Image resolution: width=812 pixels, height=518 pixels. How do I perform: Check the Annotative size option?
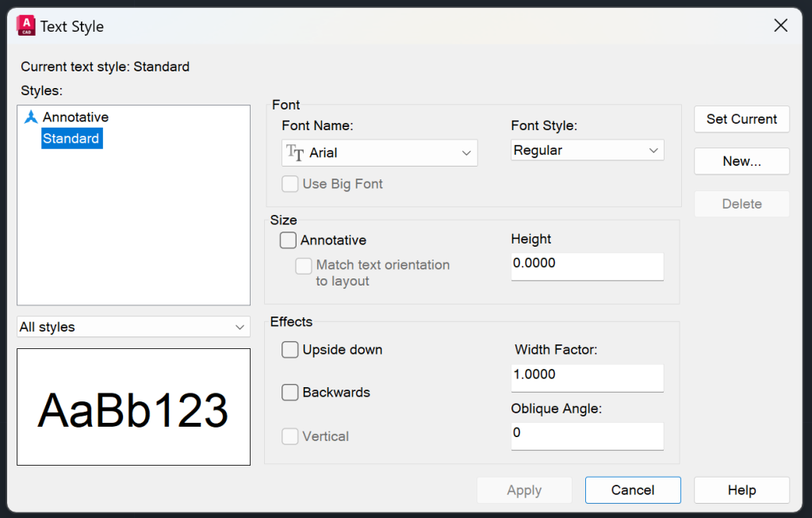coord(289,240)
